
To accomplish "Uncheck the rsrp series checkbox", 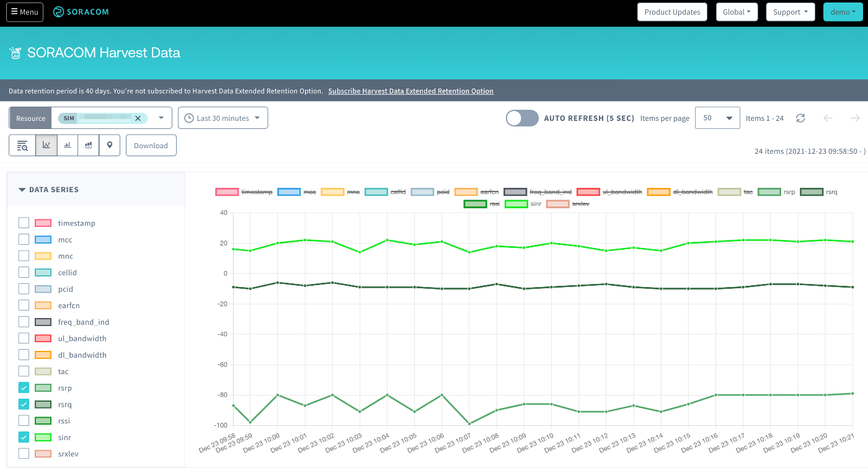I will (x=24, y=387).
